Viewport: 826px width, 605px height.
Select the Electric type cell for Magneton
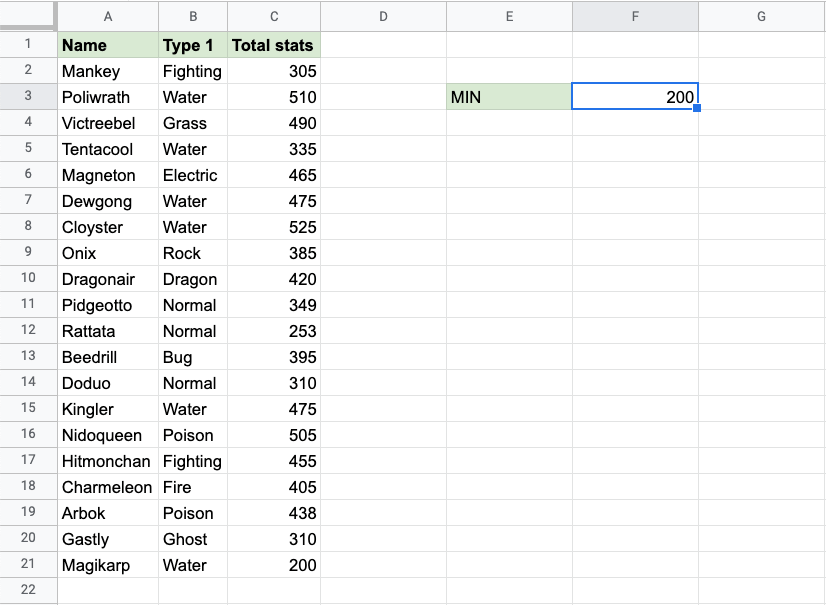click(x=193, y=175)
